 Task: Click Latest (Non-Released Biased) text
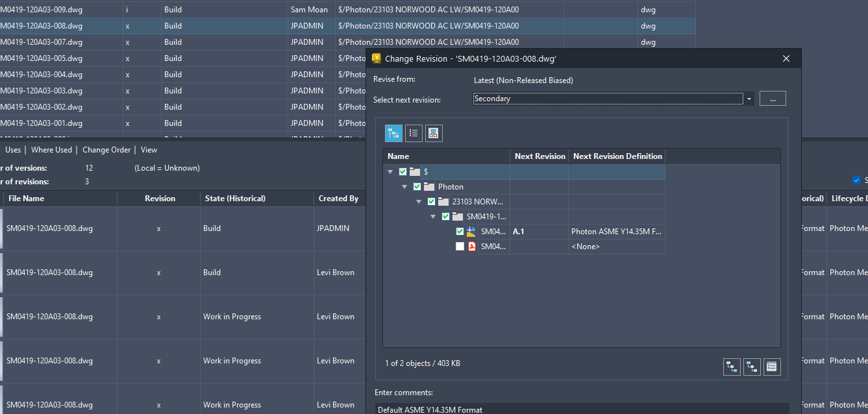pyautogui.click(x=523, y=80)
